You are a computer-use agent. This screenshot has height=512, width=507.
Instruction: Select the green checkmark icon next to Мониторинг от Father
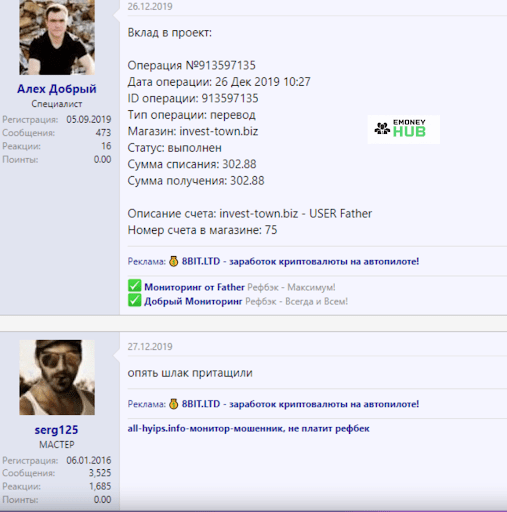point(134,286)
